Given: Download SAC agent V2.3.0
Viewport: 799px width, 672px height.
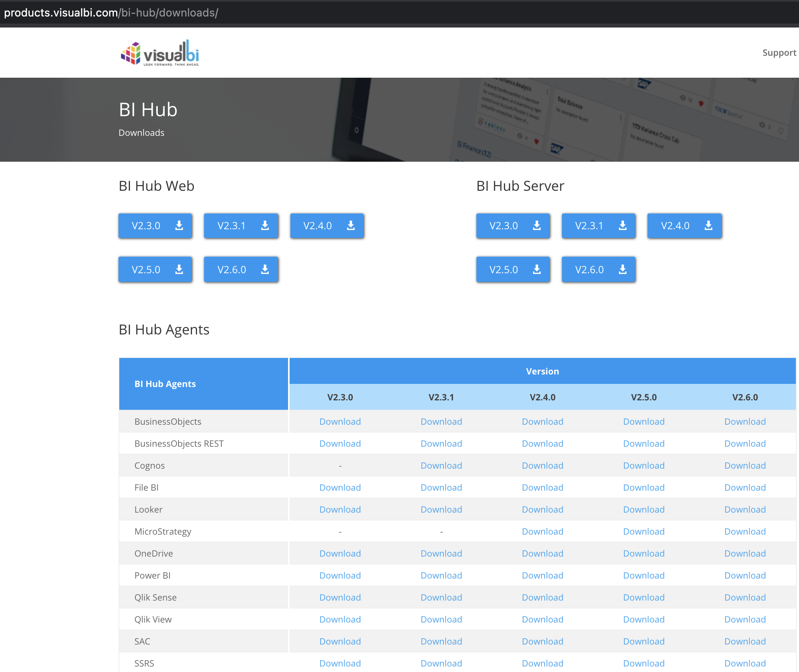Looking at the screenshot, I should pyautogui.click(x=340, y=641).
